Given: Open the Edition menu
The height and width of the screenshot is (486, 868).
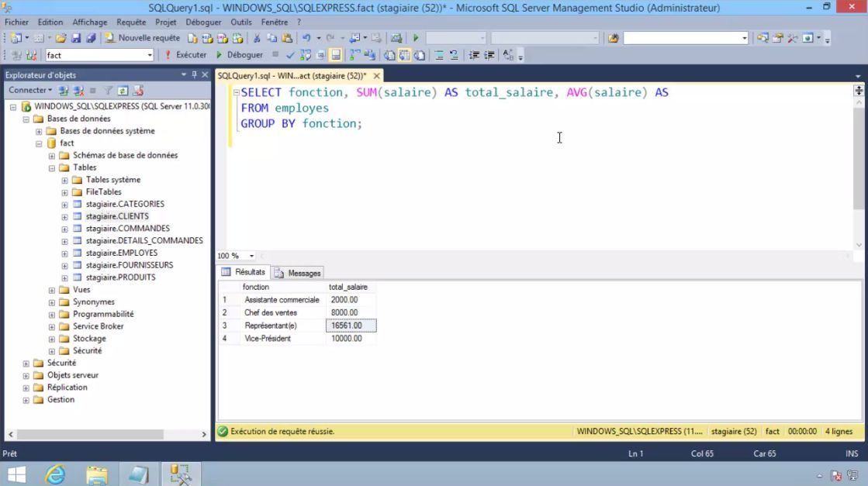Looking at the screenshot, I should [50, 22].
